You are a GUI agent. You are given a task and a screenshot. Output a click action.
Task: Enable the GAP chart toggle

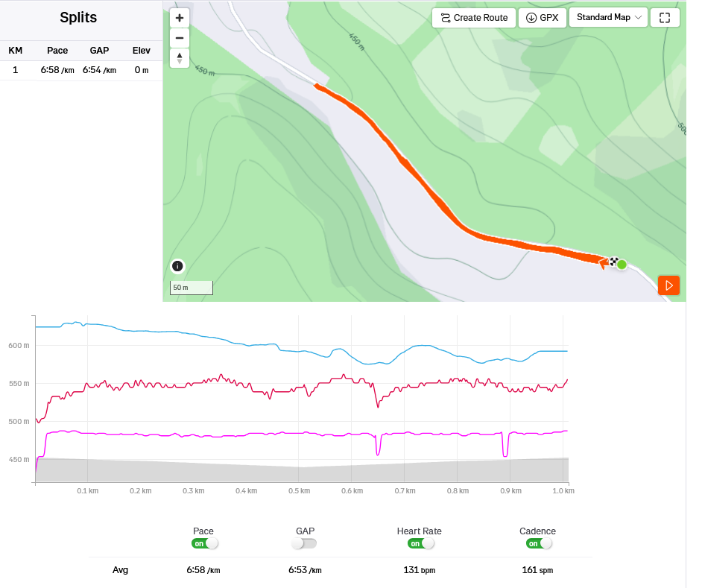(304, 543)
